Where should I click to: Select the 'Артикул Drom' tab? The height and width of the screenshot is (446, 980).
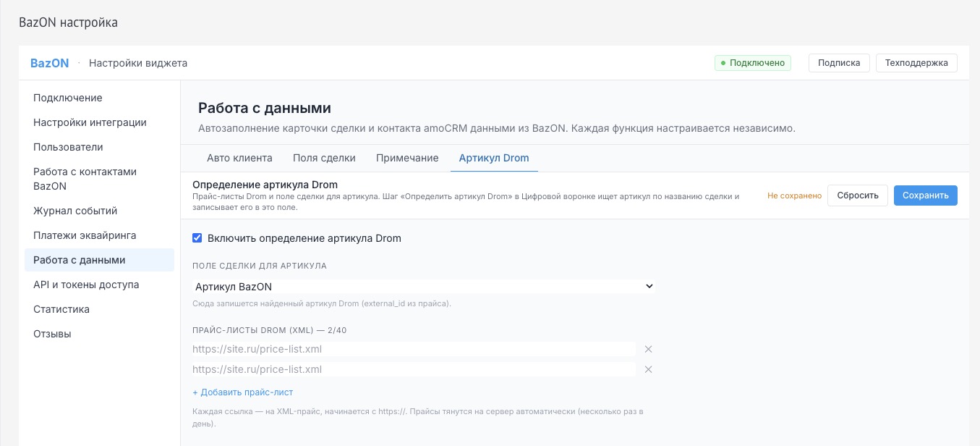point(494,158)
